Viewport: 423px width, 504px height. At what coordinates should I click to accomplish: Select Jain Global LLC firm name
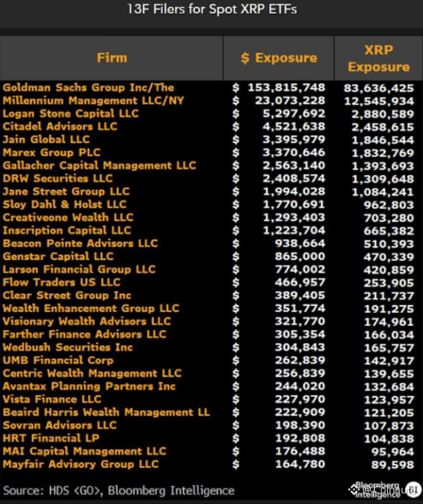pyautogui.click(x=46, y=140)
